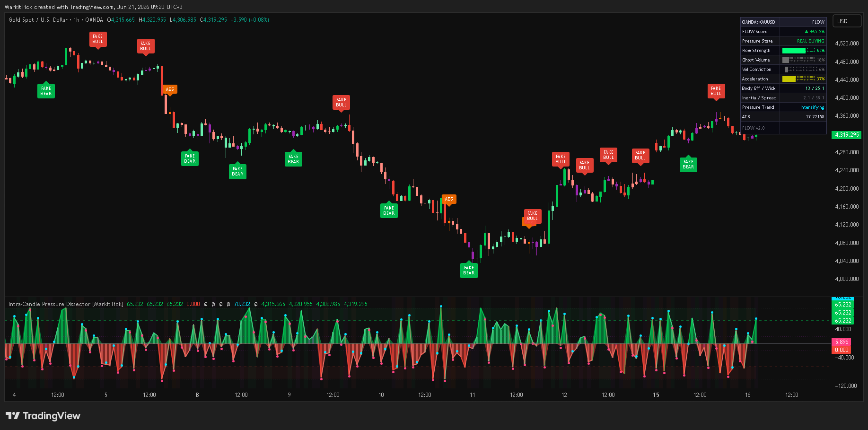Click the Inertia / Spread row label

[x=759, y=98]
